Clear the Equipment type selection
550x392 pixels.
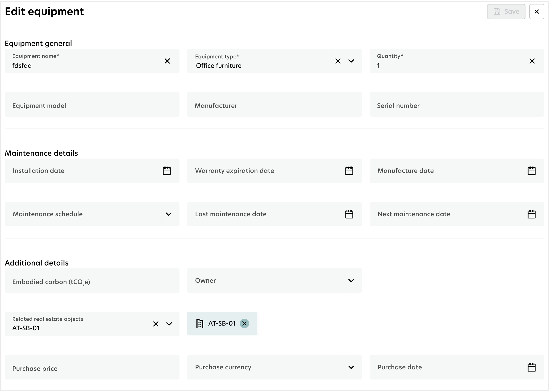point(338,61)
